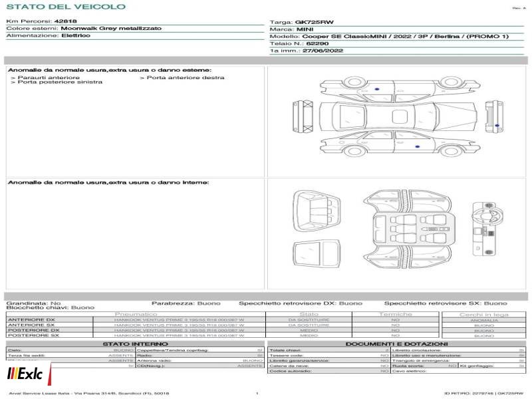
Task: Select the open trunk interior diagram
Action: tap(317, 211)
